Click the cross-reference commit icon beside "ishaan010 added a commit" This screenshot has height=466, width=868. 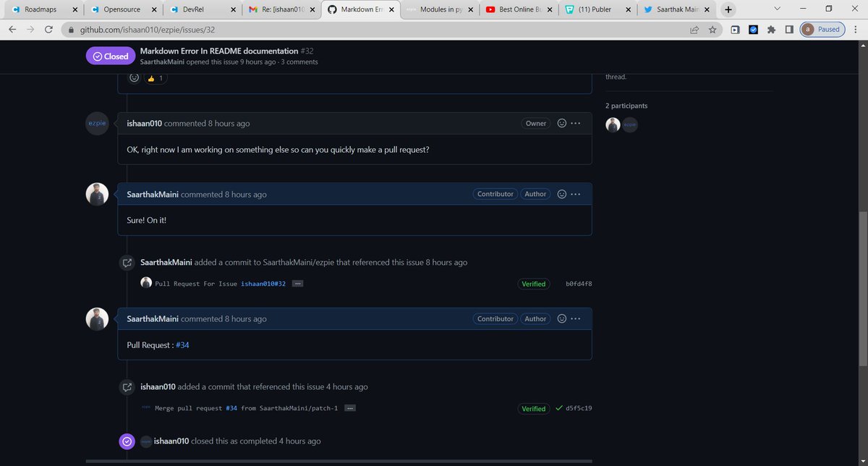click(x=127, y=387)
